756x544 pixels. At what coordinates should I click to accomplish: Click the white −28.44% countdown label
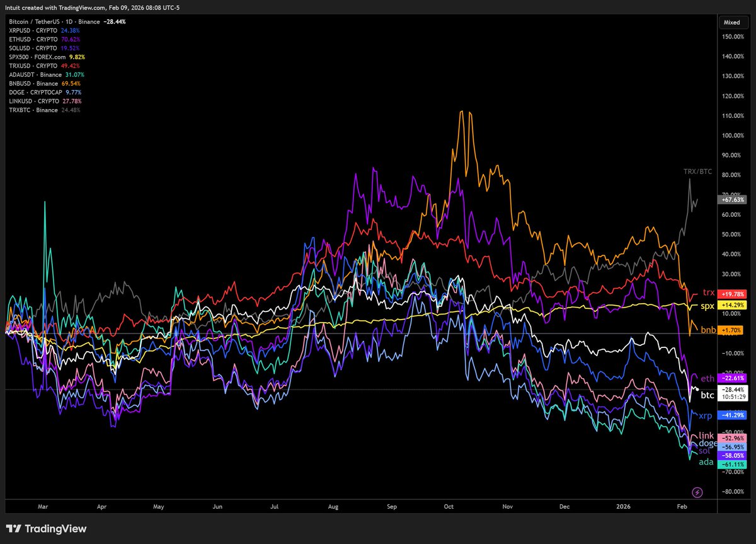(731, 393)
